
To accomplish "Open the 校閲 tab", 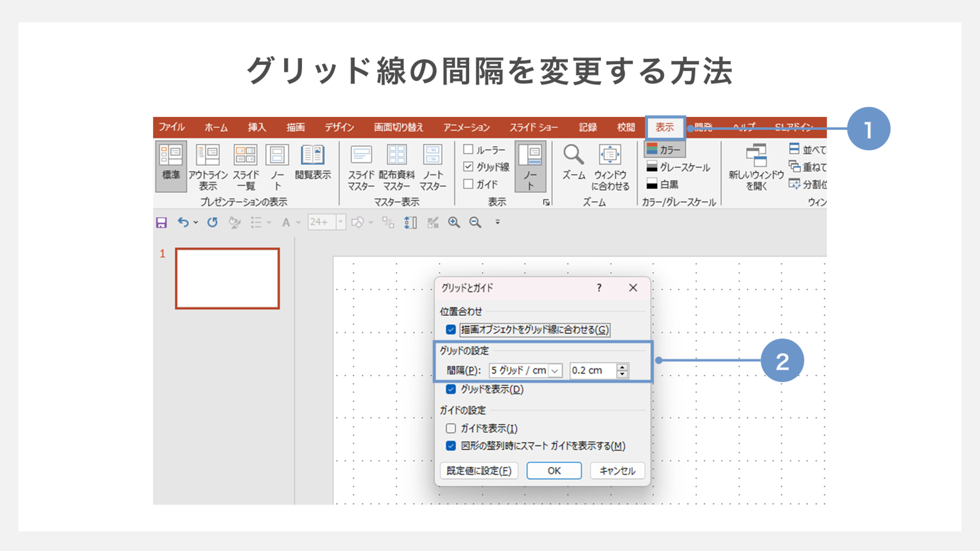I will click(626, 127).
